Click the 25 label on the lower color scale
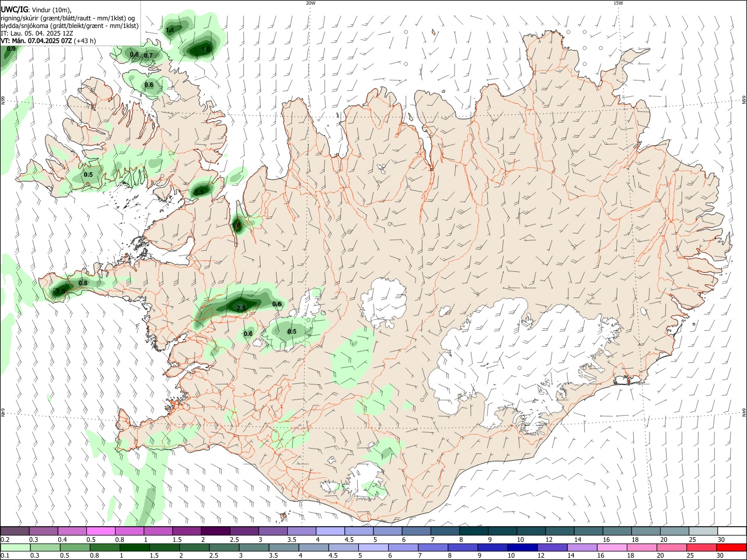 (692, 555)
